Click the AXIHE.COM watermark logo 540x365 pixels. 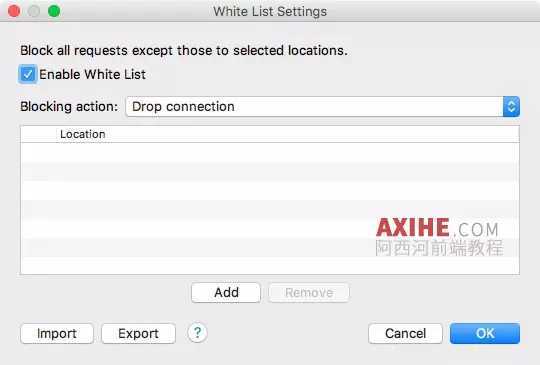(439, 238)
